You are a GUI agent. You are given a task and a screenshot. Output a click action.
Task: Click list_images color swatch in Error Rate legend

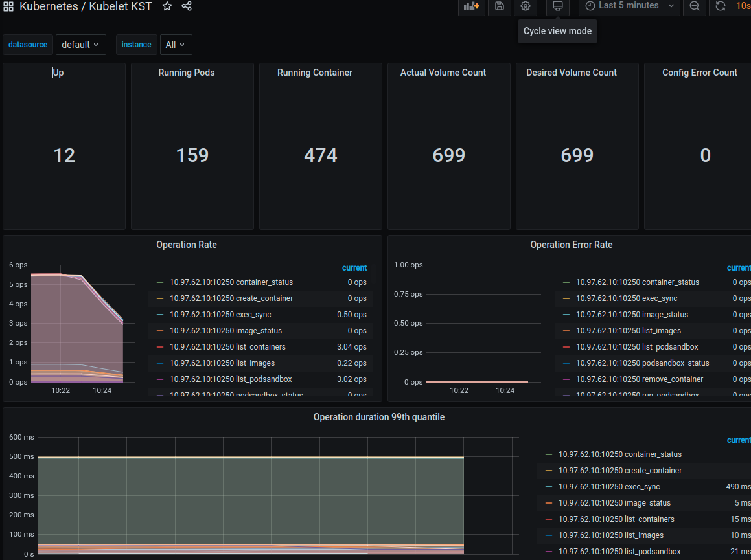click(566, 331)
